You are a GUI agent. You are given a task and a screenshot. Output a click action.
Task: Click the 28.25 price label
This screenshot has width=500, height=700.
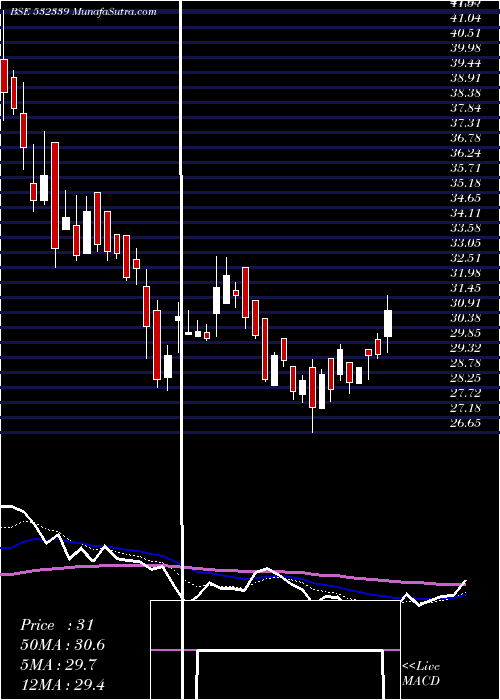pyautogui.click(x=465, y=378)
